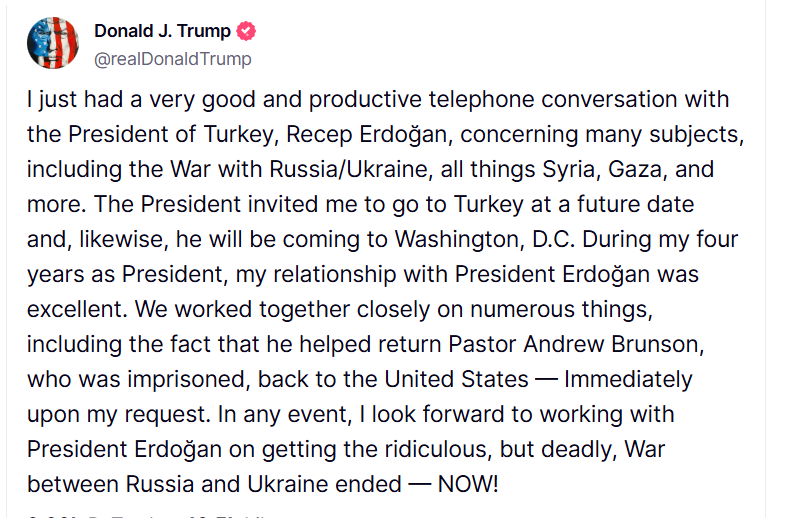The height and width of the screenshot is (518, 791).
Task: Open Donald J. Trump's profile avatar
Action: [x=53, y=43]
